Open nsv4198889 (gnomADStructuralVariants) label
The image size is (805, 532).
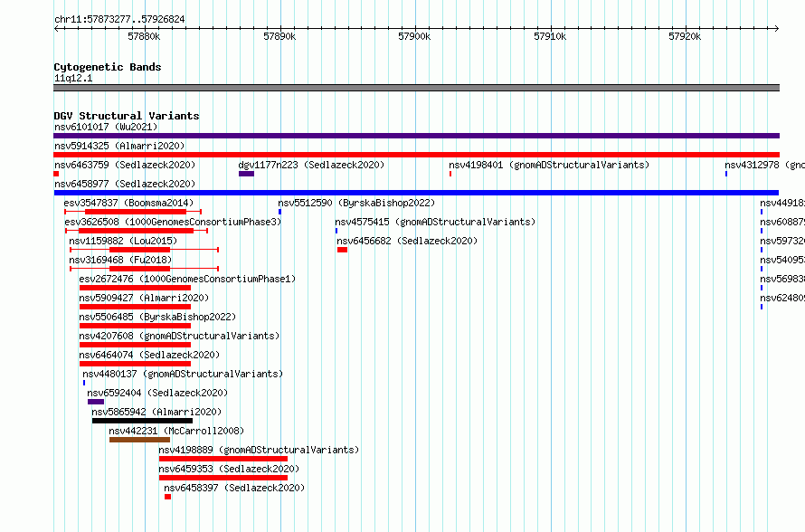tap(259, 450)
